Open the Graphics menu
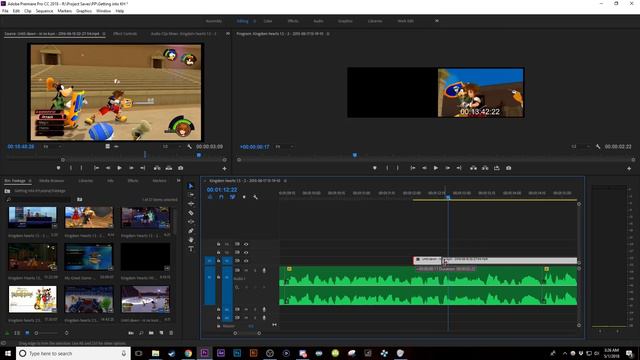This screenshot has width=640, height=360. pyautogui.click(x=84, y=11)
